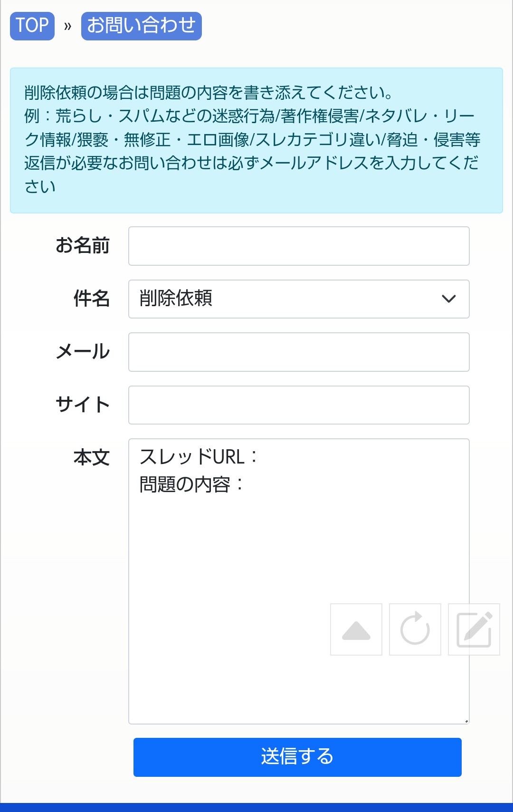Click the light-blue 削除依頼 notice box
Image resolution: width=513 pixels, height=812 pixels.
pyautogui.click(x=256, y=140)
